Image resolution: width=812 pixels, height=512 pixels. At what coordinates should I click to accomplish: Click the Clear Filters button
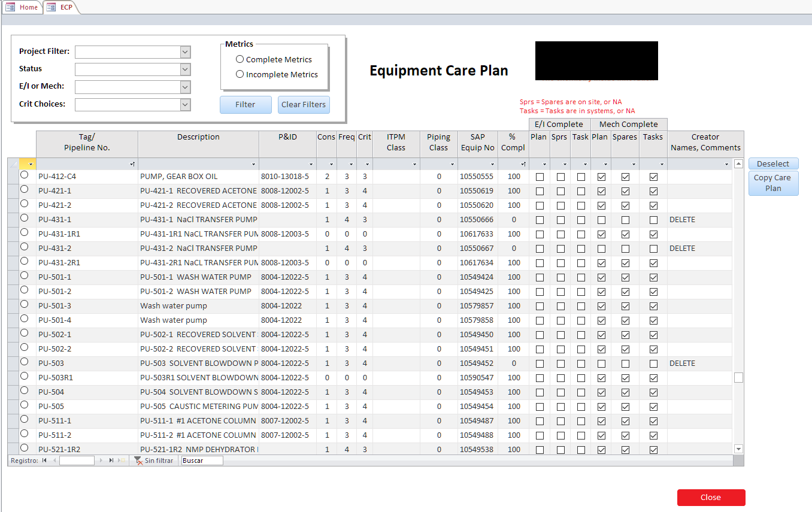pos(304,105)
